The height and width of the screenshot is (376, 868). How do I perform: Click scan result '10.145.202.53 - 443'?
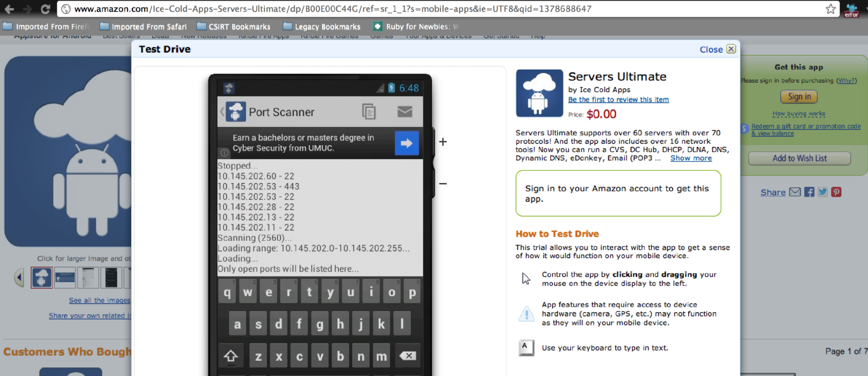click(x=258, y=186)
